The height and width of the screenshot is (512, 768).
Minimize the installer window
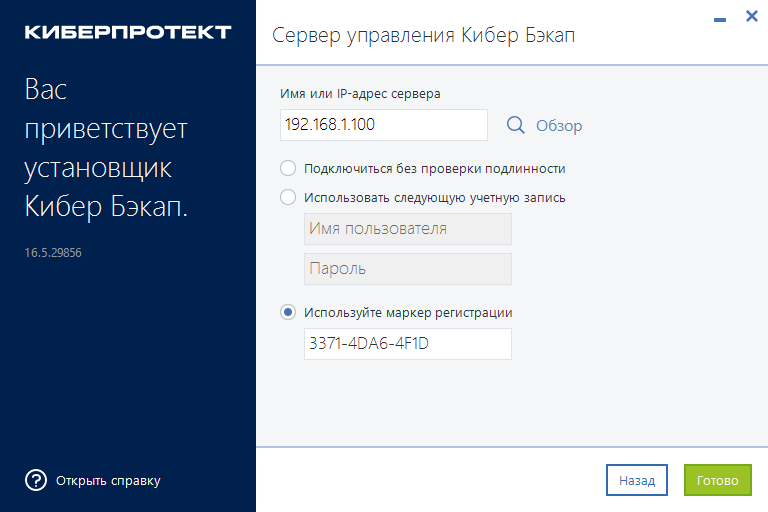click(720, 17)
